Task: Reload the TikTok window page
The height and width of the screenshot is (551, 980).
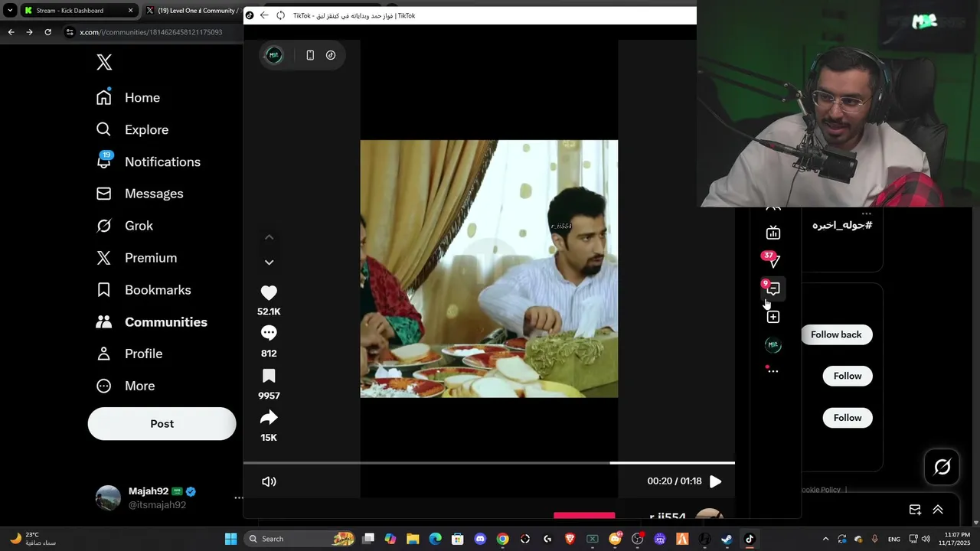Action: [x=280, y=15]
